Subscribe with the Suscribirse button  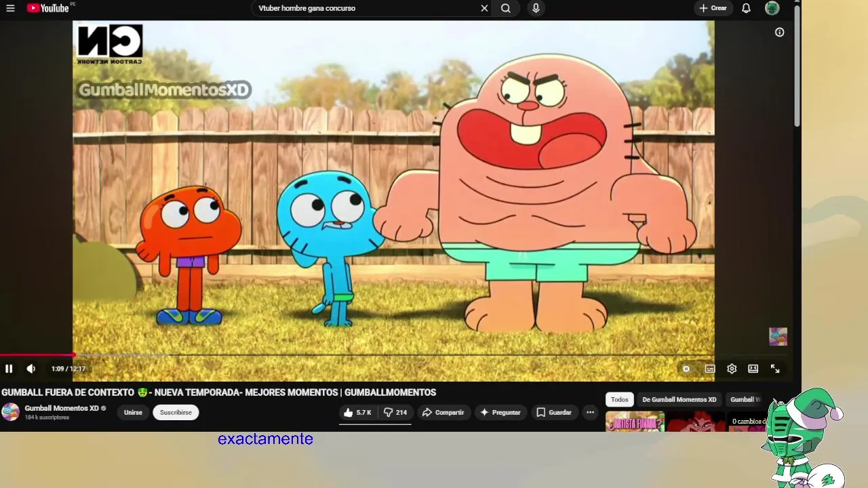[176, 412]
